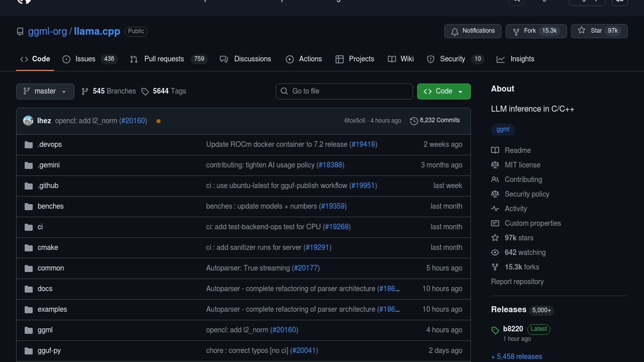Viewport: 644px width, 362px height.
Task: Switch to the Issues tab
Action: coord(85,59)
